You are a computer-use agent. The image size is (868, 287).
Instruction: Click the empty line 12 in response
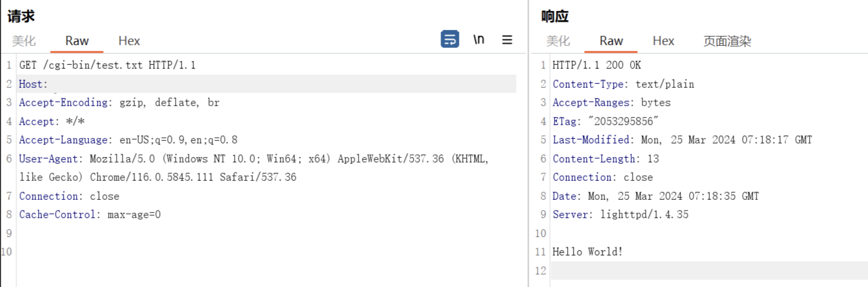coord(709,271)
